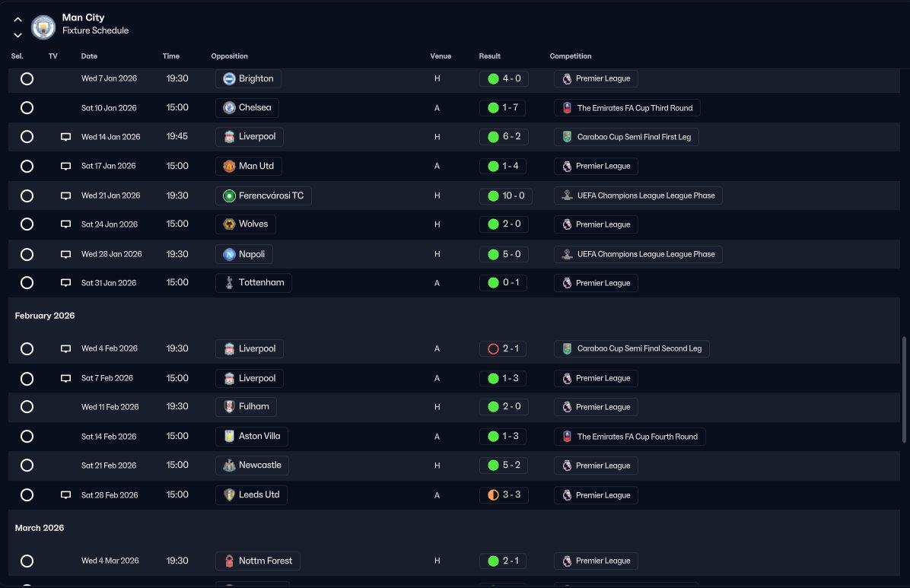Click the red loss indicator on the 2 - 1 result
The width and height of the screenshot is (910, 588).
[x=493, y=349]
